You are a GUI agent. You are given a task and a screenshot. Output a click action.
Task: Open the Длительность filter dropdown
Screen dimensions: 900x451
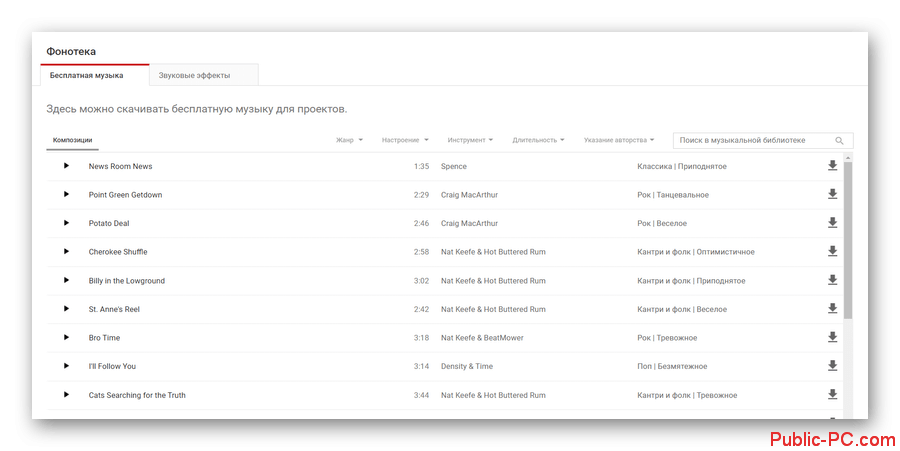(538, 140)
